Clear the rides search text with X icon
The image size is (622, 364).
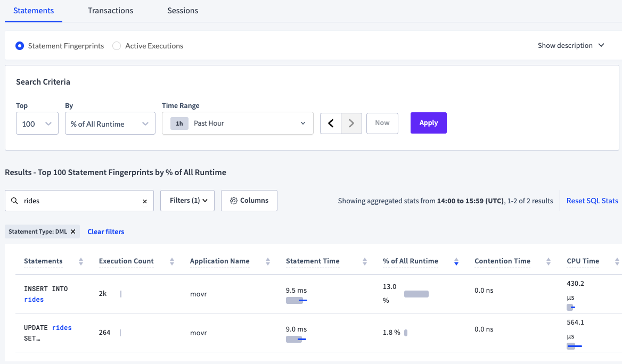coord(145,201)
